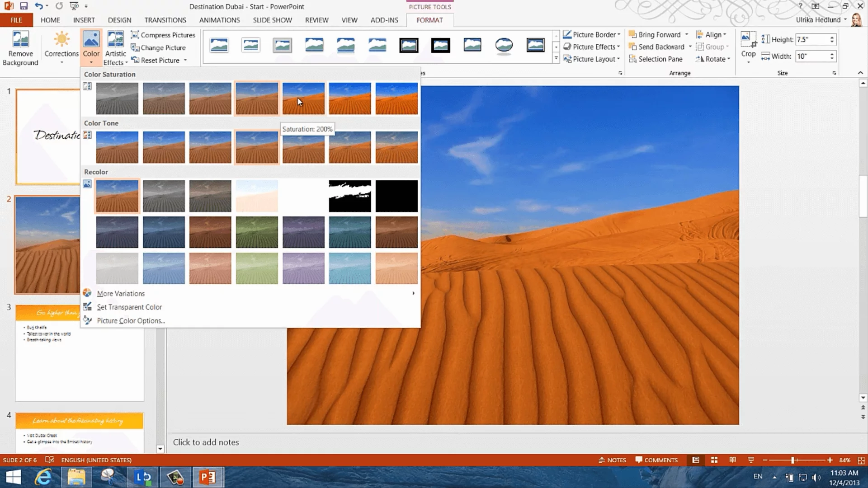The image size is (868, 488).
Task: Open the Selection Pane
Action: pyautogui.click(x=660, y=59)
